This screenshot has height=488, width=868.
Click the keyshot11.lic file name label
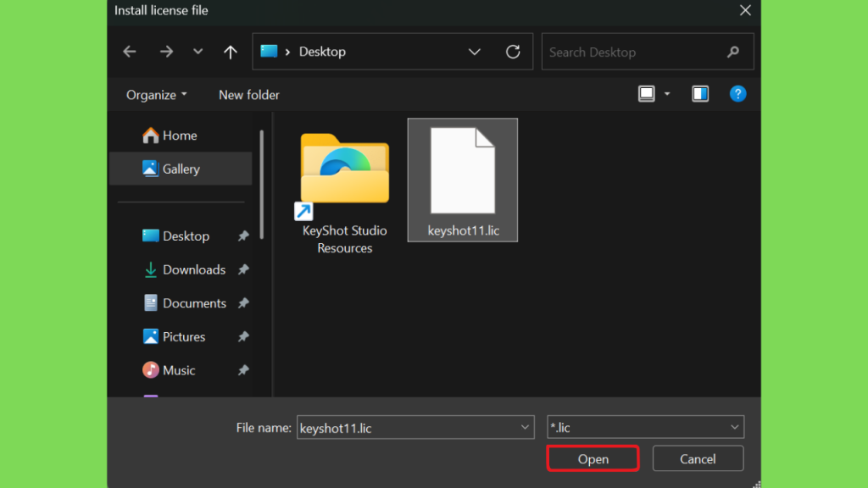tap(464, 230)
